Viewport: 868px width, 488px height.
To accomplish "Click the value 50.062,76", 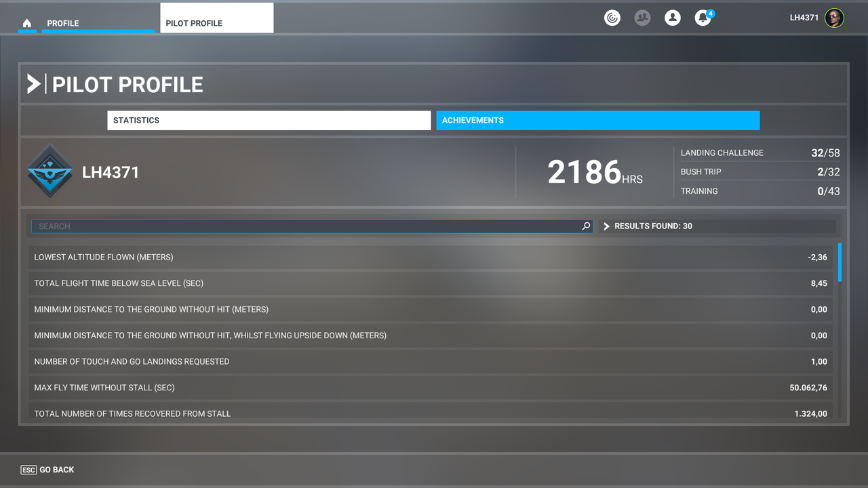I will pos(808,388).
